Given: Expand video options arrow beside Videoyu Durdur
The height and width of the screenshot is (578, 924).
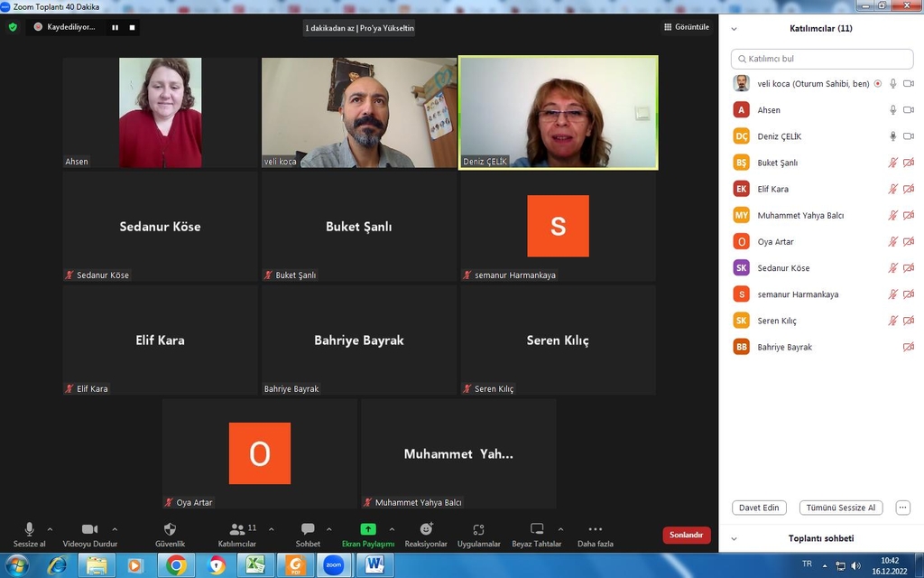Looking at the screenshot, I should 115,529.
